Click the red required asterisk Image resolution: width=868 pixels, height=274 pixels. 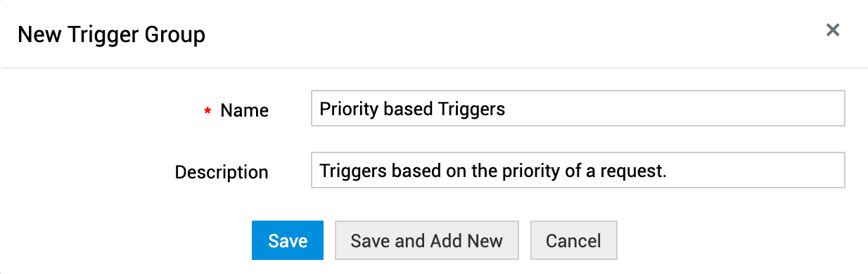[208, 112]
